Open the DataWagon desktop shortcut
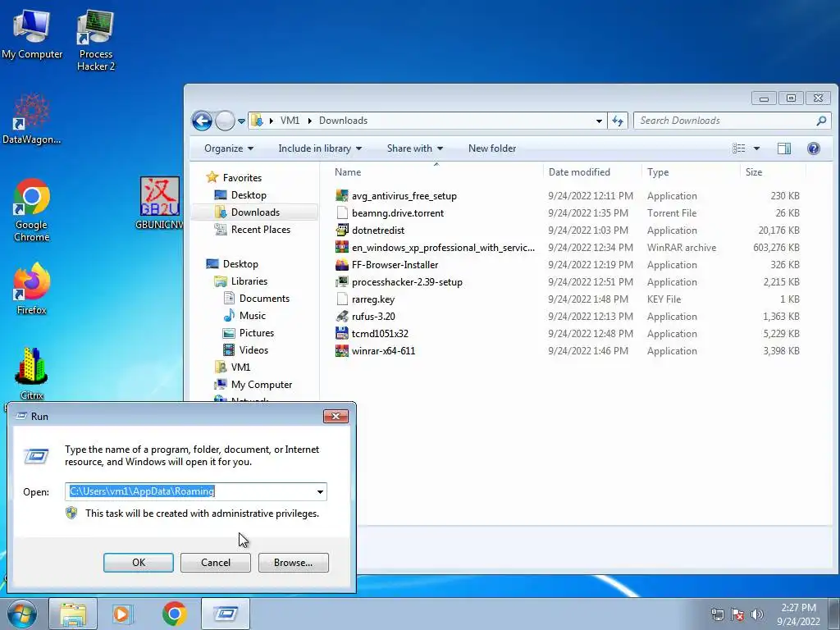840x630 pixels. coord(32,119)
